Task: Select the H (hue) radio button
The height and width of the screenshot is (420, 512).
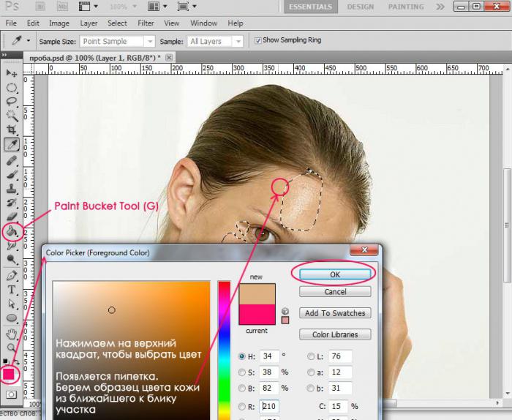Action: 241,356
